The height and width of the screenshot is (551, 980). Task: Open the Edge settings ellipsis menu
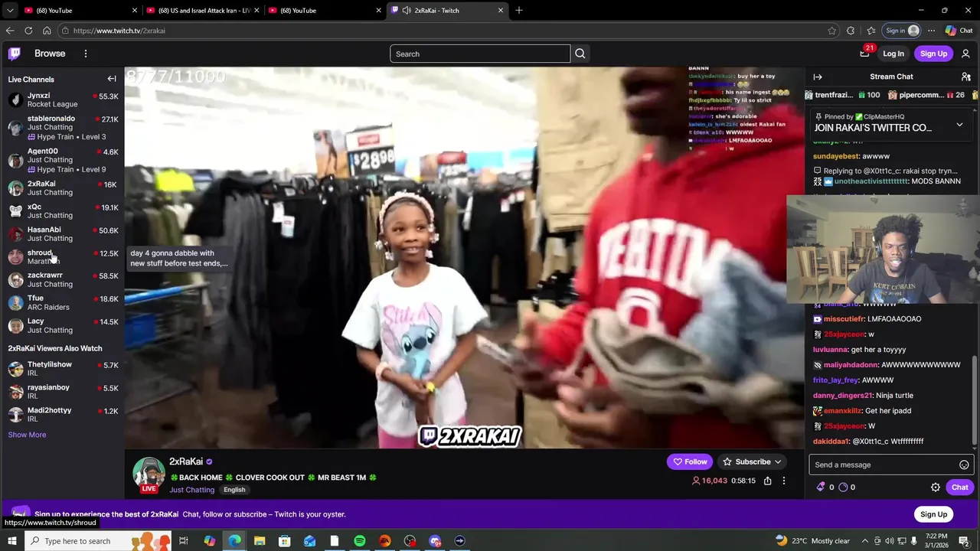931,31
